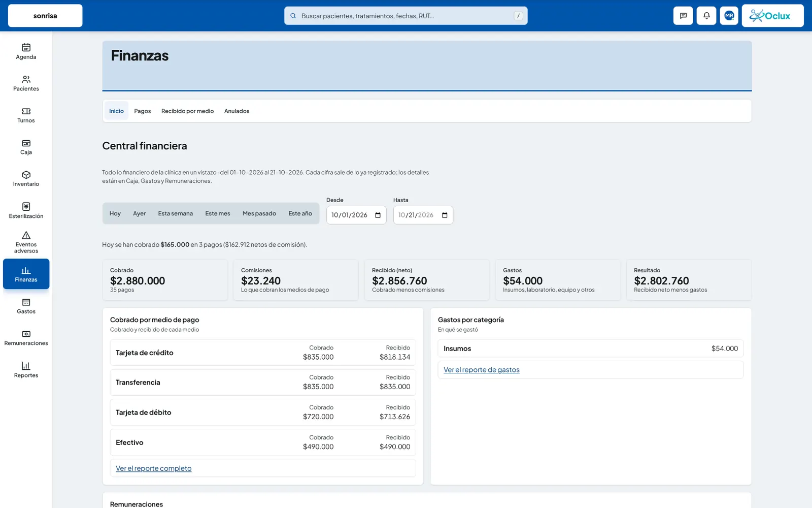This screenshot has width=812, height=508.
Task: Select the Mes pasado range
Action: point(259,213)
